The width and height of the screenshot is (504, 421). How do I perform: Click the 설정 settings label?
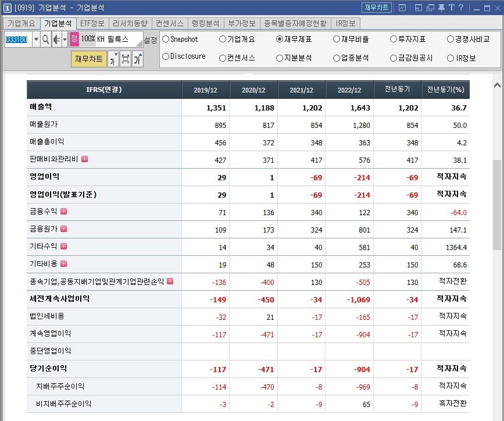151,40
